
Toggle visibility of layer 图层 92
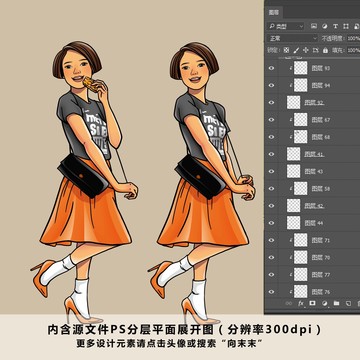[271, 102]
